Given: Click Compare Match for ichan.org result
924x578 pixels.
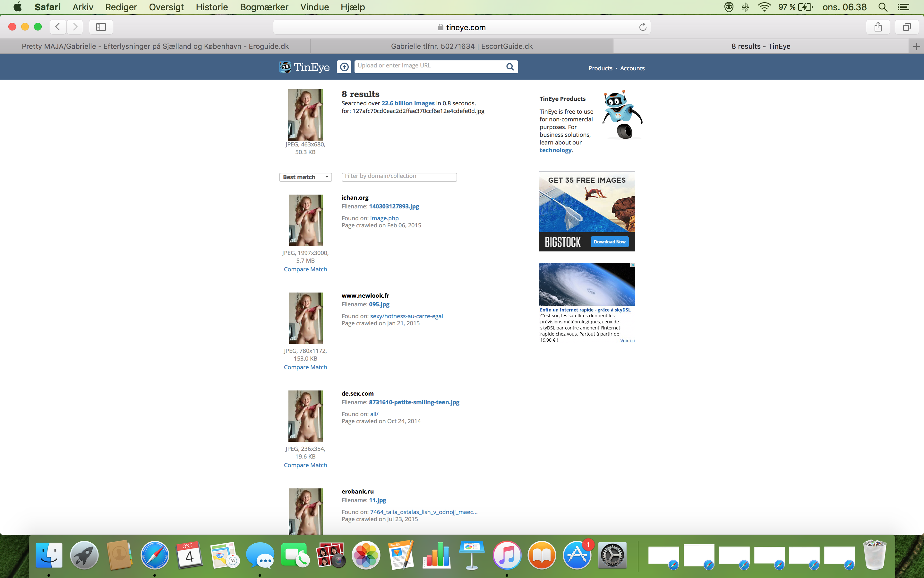Looking at the screenshot, I should [x=305, y=269].
